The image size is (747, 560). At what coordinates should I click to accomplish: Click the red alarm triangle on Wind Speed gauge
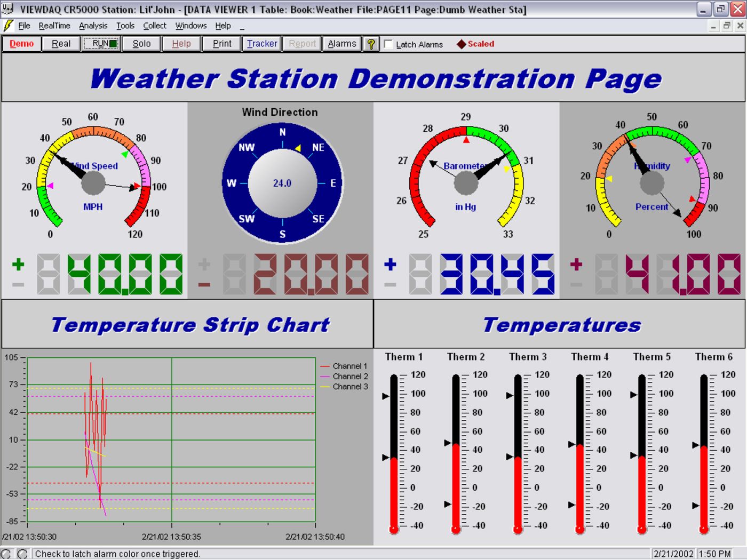pos(137,186)
